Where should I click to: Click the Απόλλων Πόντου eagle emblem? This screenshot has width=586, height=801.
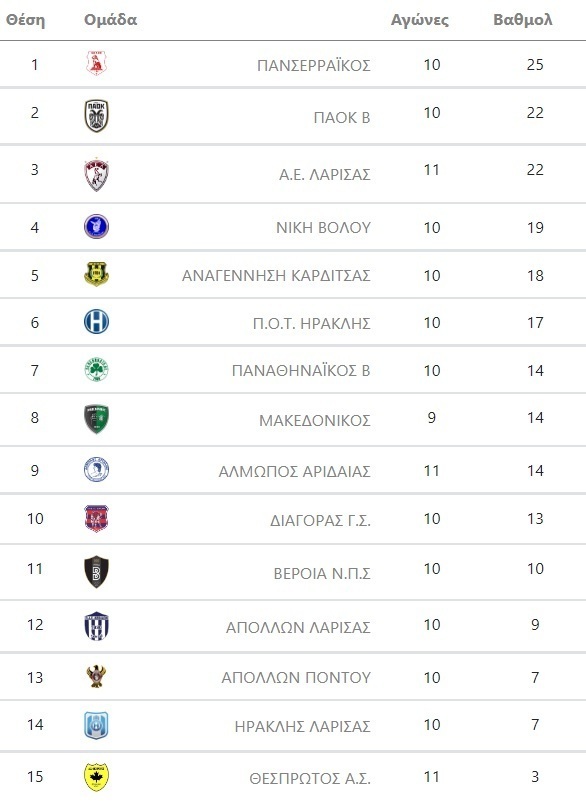click(x=97, y=676)
